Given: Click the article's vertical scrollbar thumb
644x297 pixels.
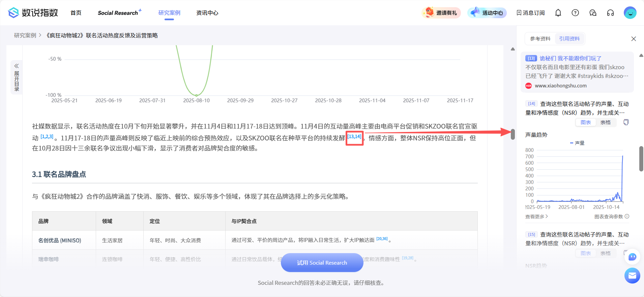Looking at the screenshot, I should click(x=513, y=134).
